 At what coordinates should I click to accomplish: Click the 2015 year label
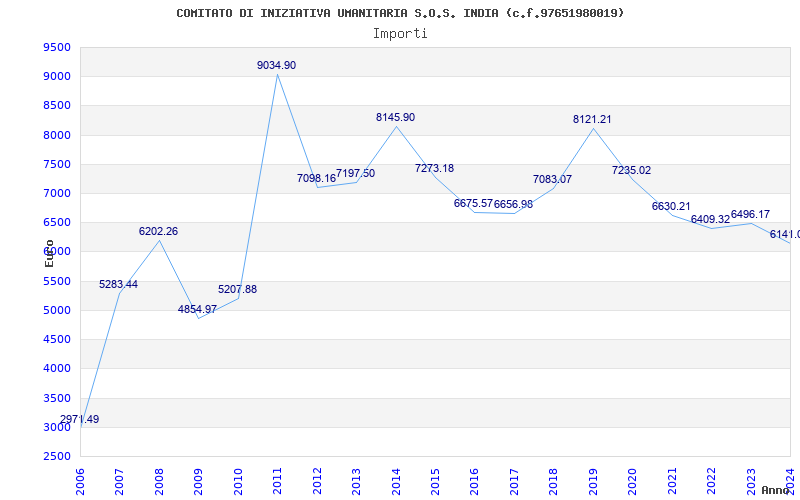point(435,482)
